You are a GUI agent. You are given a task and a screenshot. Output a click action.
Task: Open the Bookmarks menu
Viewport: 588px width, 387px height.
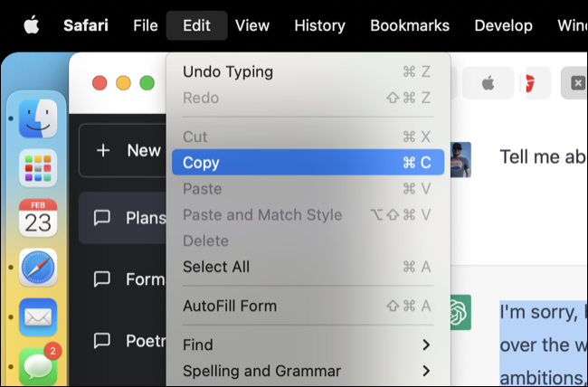[410, 25]
